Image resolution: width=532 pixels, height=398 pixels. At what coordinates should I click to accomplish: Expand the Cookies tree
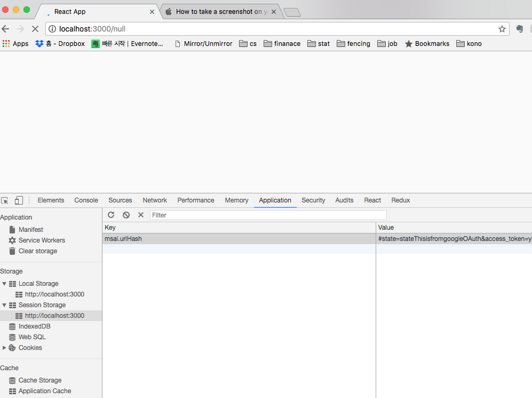tap(5, 347)
